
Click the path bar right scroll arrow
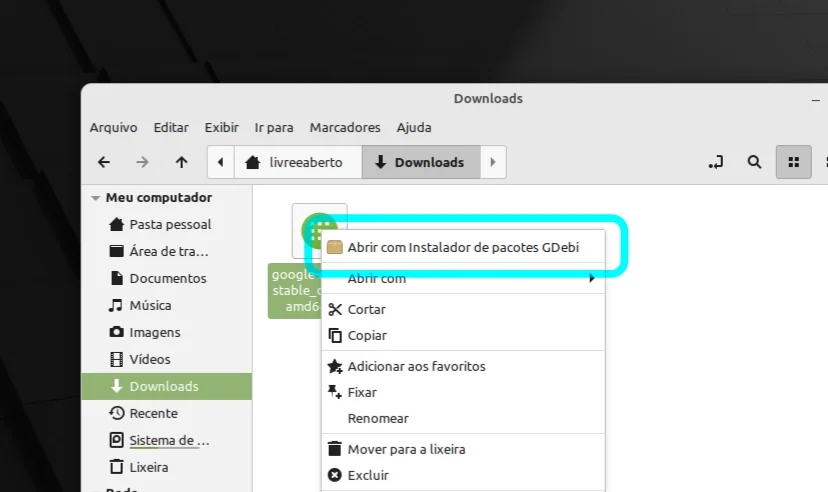493,162
